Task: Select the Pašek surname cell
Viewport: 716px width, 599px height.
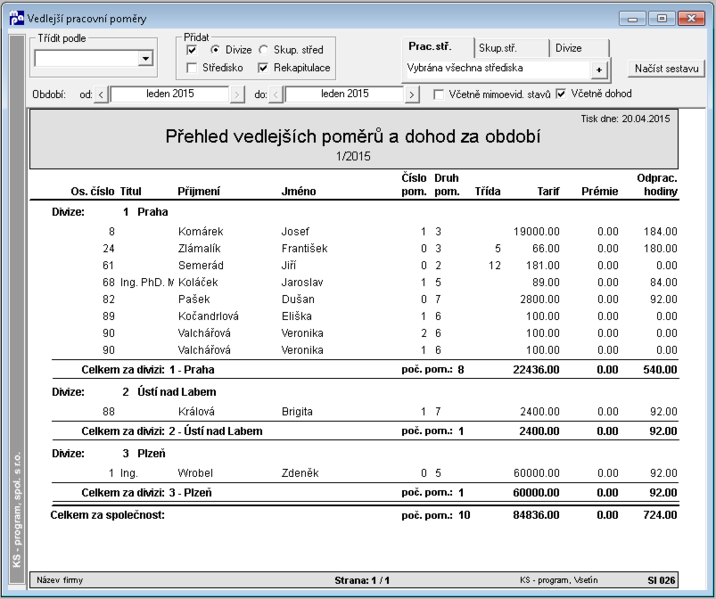Action: coord(194,299)
